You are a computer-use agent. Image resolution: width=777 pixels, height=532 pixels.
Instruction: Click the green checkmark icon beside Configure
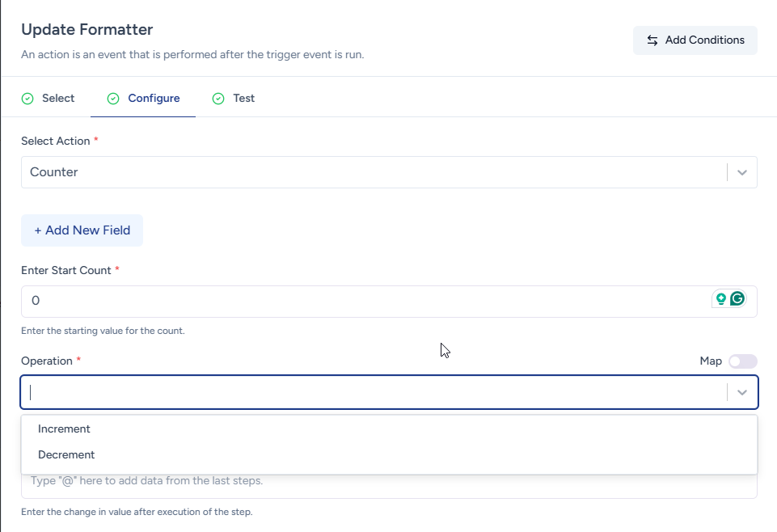[113, 99]
